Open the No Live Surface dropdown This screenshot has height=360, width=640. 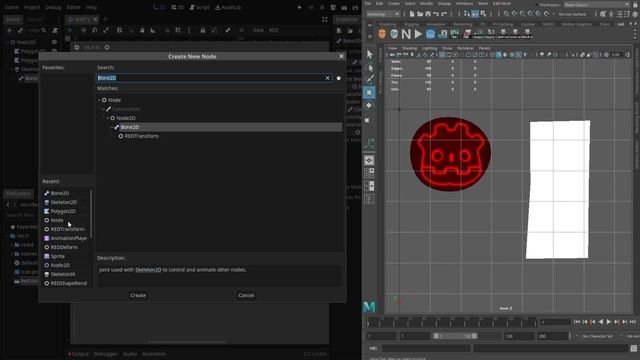572,14
